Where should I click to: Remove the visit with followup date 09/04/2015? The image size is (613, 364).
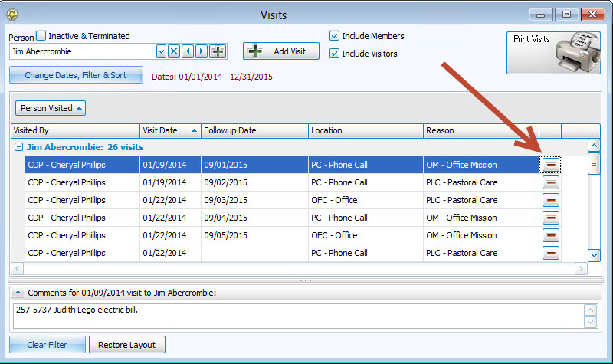click(x=550, y=218)
